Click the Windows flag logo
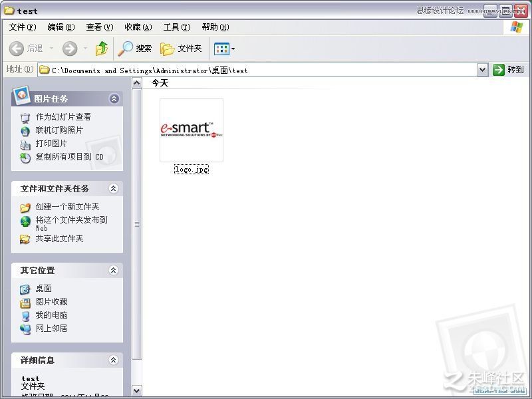This screenshot has width=532, height=399. click(517, 27)
